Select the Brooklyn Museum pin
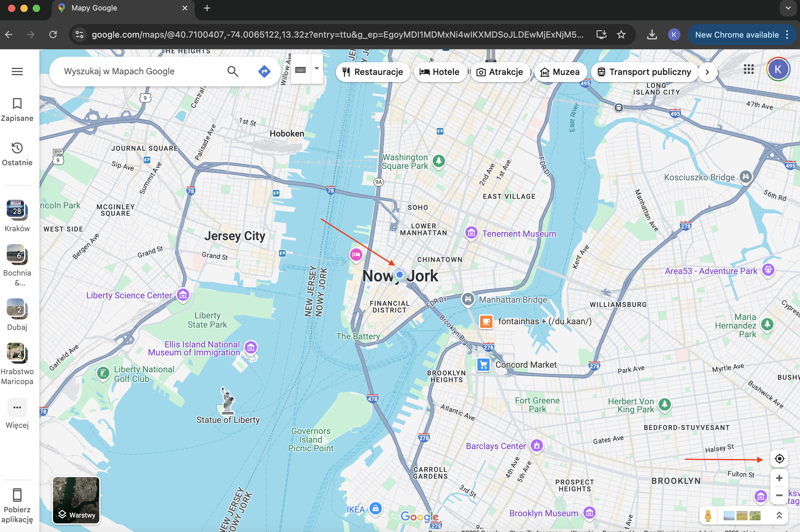Viewport: 800px width, 532px height. (x=590, y=513)
